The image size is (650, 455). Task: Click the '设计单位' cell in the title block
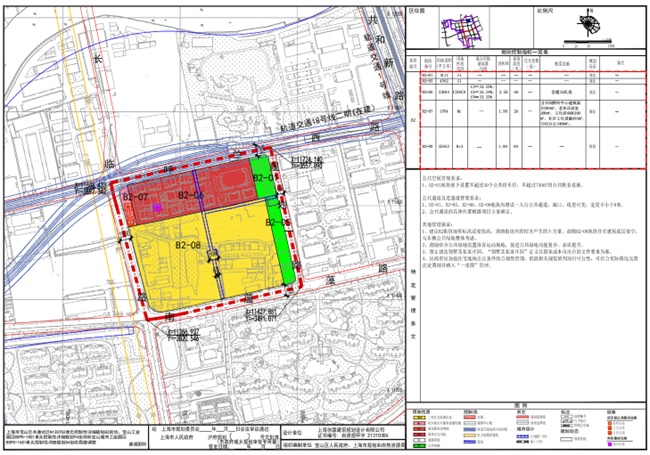[291, 432]
